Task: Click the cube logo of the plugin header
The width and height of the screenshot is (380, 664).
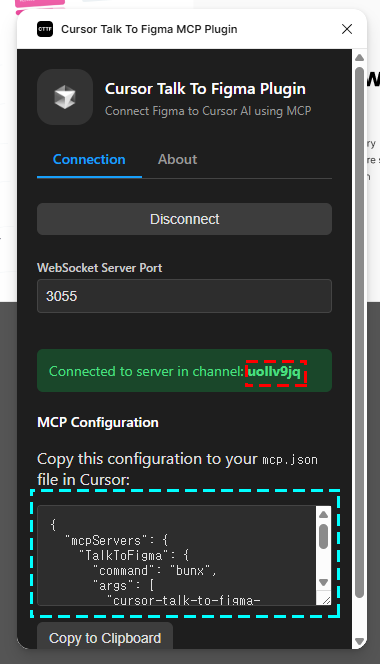Action: coord(65,97)
